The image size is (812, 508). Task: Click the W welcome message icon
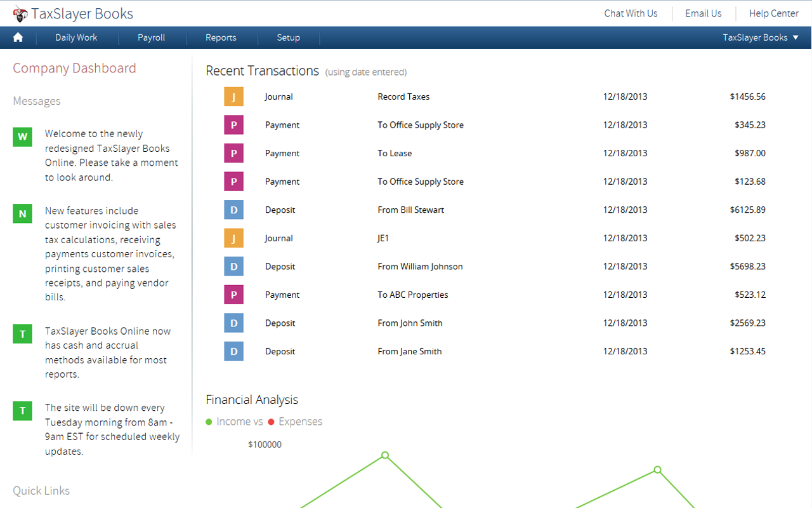point(22,137)
